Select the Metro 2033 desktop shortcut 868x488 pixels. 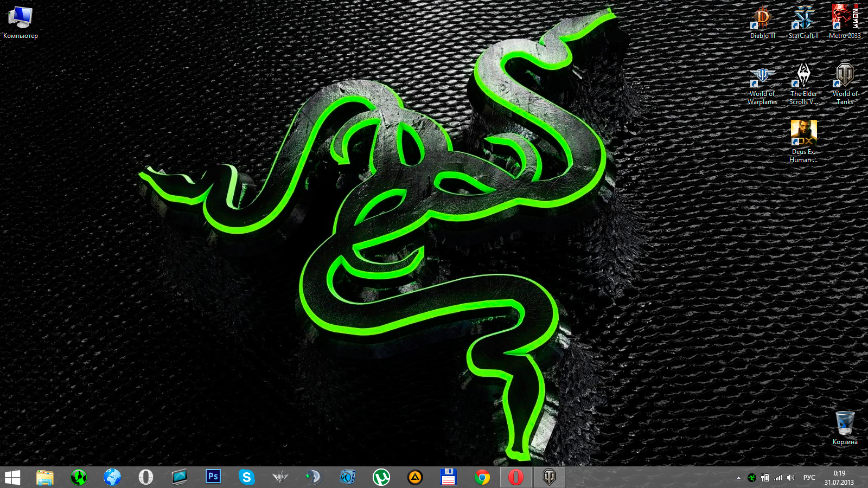click(845, 23)
